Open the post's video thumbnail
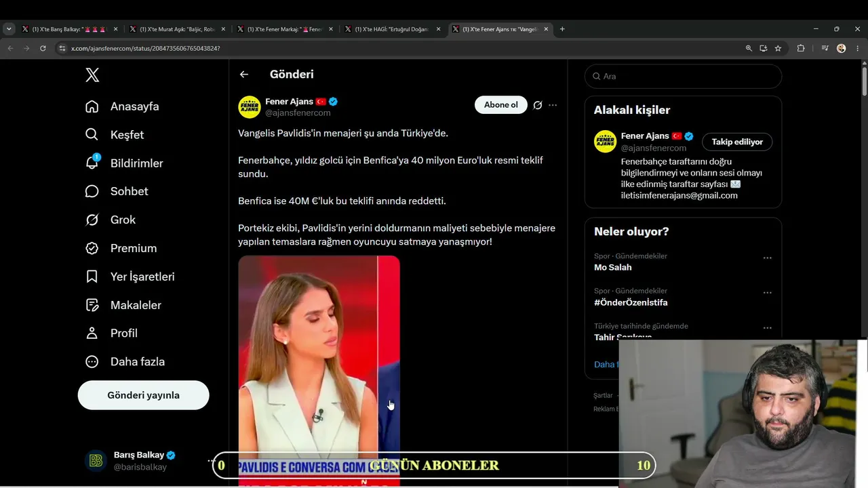 pyautogui.click(x=319, y=371)
